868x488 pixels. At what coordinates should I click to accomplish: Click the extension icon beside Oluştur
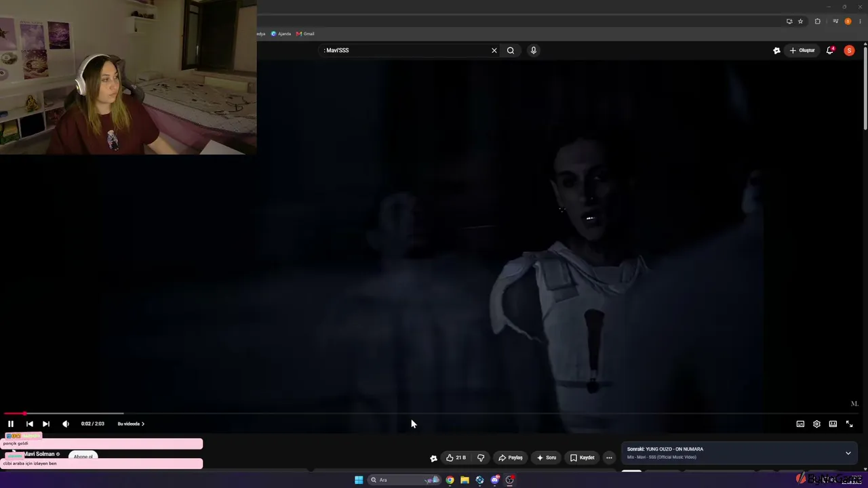(x=776, y=50)
